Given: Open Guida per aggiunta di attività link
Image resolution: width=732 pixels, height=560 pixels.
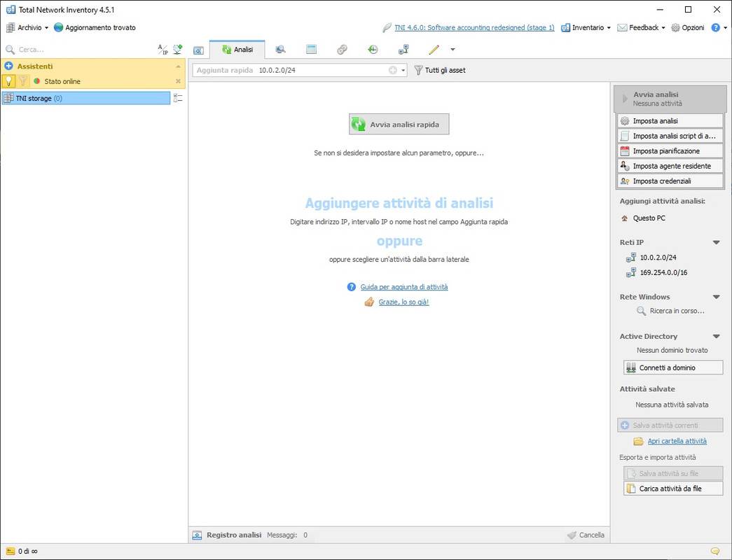Looking at the screenshot, I should coord(403,287).
